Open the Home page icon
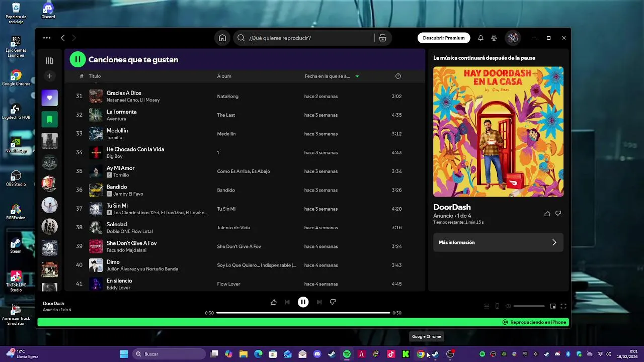The height and width of the screenshot is (362, 644). [222, 38]
